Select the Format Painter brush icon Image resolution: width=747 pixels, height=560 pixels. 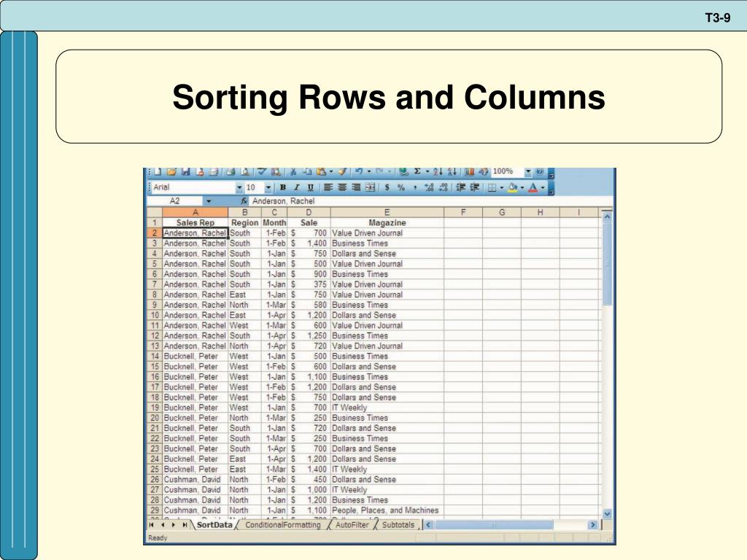pos(342,172)
